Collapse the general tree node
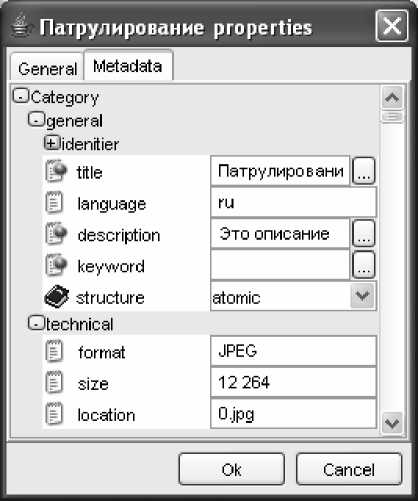The width and height of the screenshot is (418, 501). pos(36,119)
